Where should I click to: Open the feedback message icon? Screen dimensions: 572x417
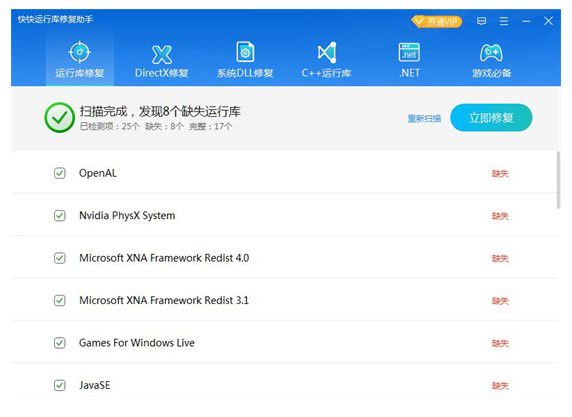pyautogui.click(x=482, y=21)
